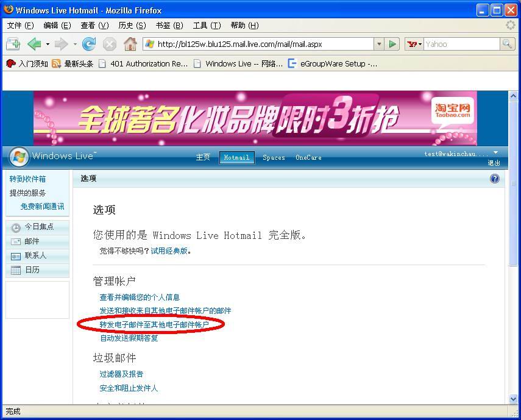Click the page scrollbar down arrow
The width and height of the screenshot is (521, 420).
(513, 399)
